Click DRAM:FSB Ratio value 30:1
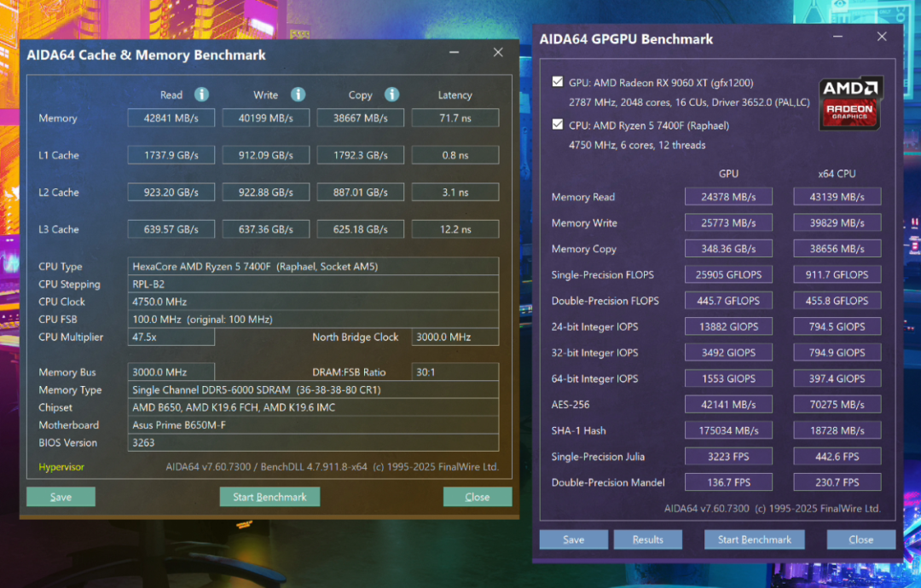Image resolution: width=921 pixels, height=588 pixels. click(x=455, y=372)
